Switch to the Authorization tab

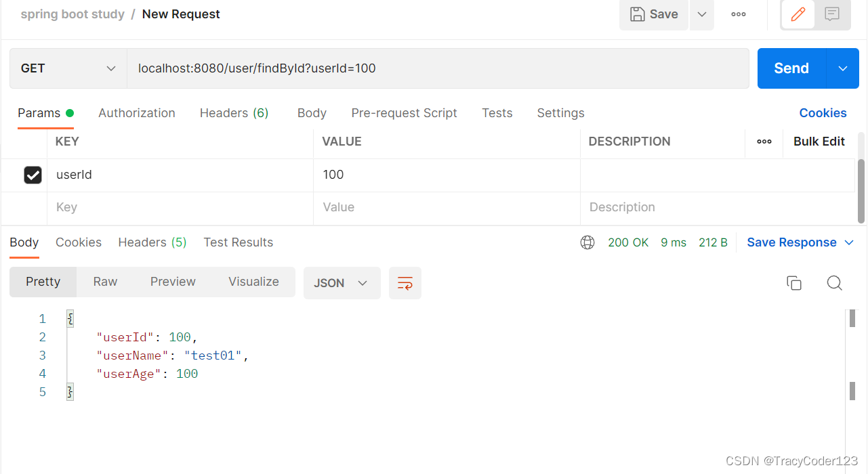(137, 113)
